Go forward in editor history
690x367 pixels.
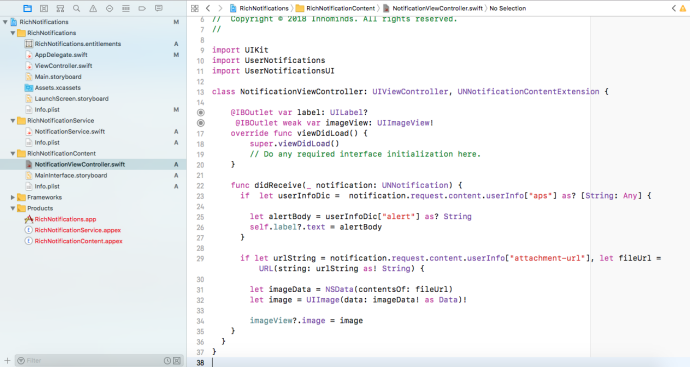pyautogui.click(x=220, y=8)
